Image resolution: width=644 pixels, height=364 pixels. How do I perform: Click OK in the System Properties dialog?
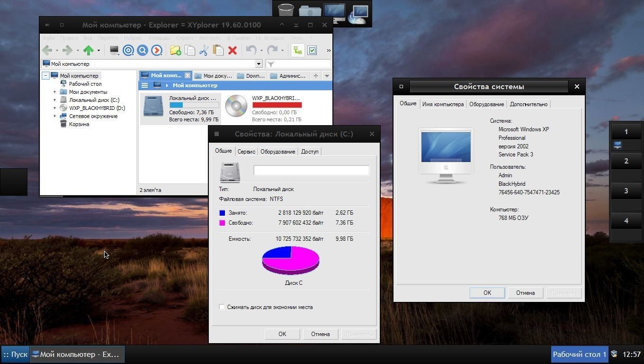click(x=487, y=293)
